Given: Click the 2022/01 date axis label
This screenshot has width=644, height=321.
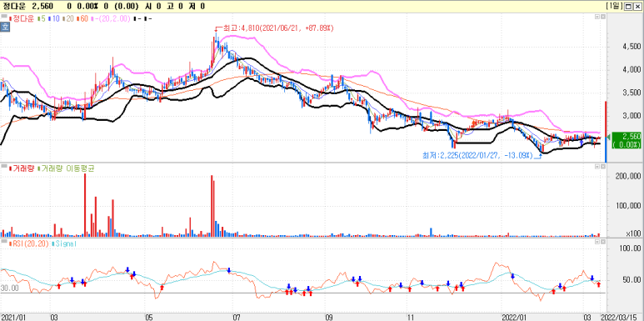Looking at the screenshot, I should (514, 318).
